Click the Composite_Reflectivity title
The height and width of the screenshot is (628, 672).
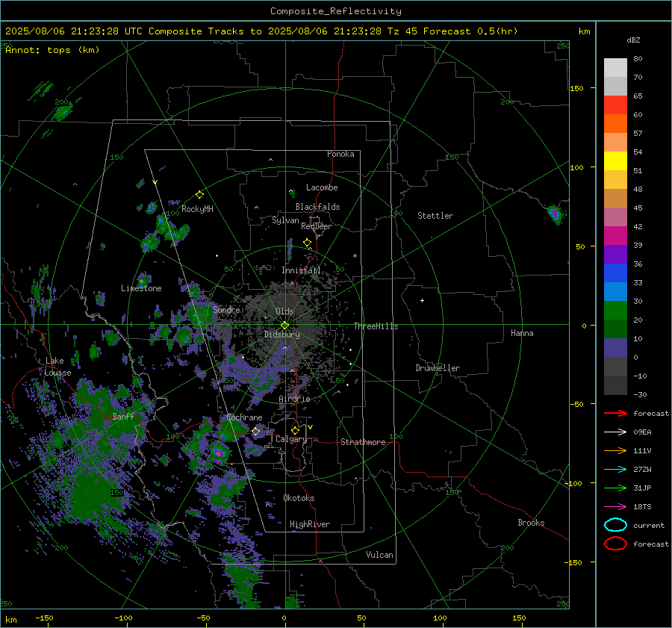(x=335, y=11)
